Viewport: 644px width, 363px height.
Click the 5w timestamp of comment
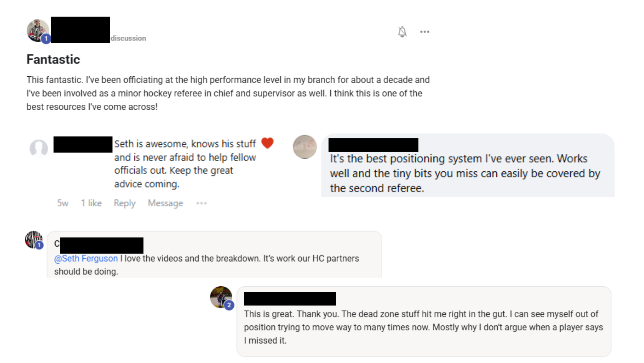tap(63, 203)
